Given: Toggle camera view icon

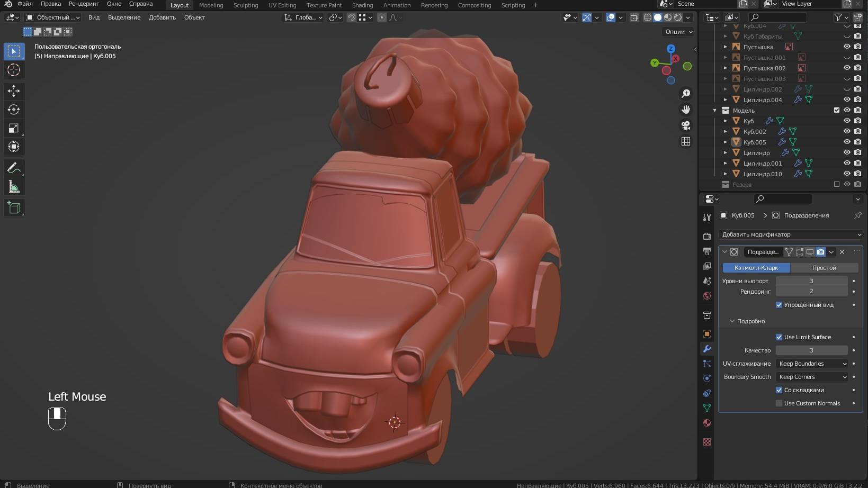Looking at the screenshot, I should [x=686, y=125].
